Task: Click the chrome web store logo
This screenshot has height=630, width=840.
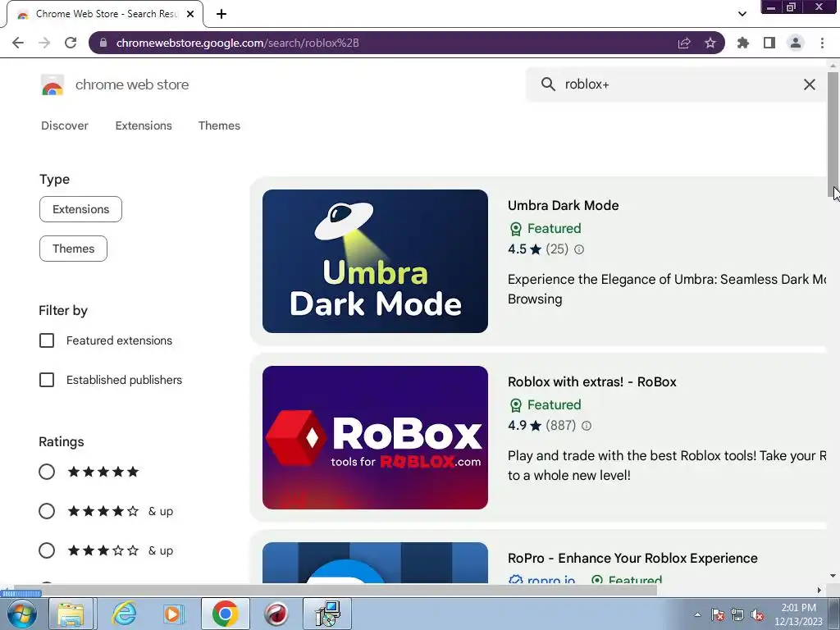Action: click(52, 84)
